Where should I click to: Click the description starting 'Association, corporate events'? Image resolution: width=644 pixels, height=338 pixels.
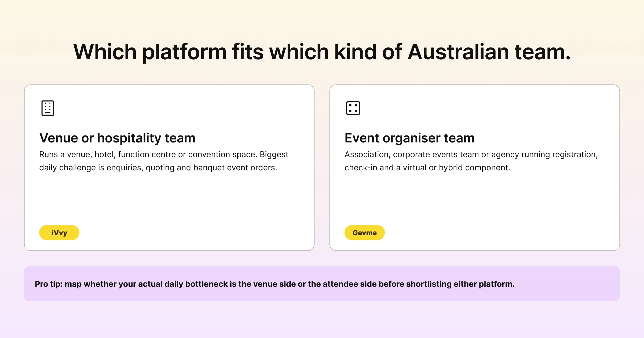coord(471,161)
